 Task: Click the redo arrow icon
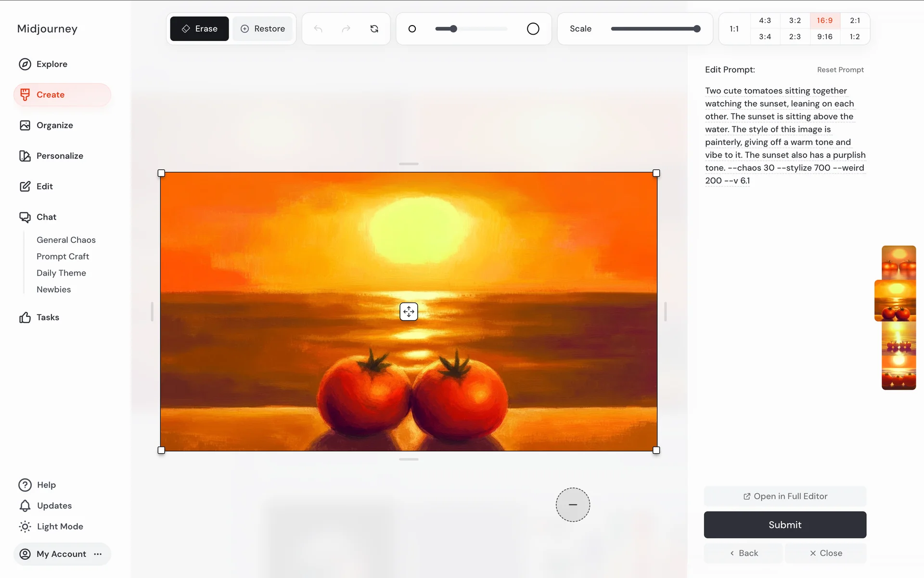coord(346,29)
